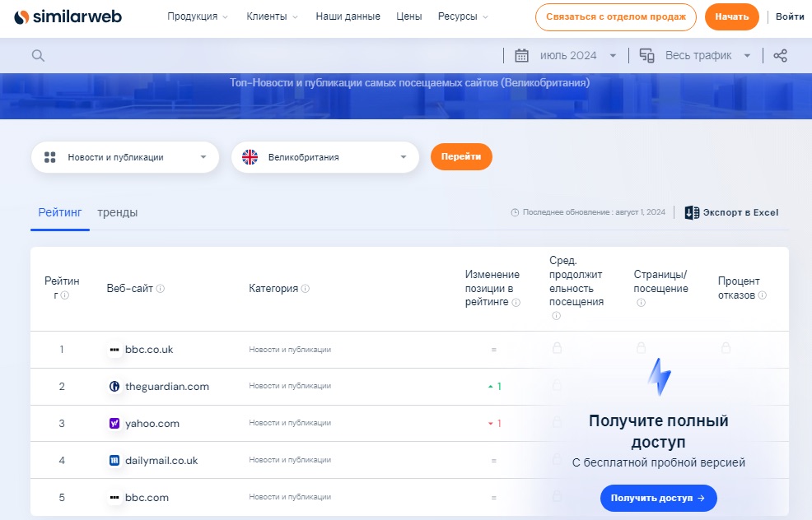Open the bbc.co.uk website link
The height and width of the screenshot is (520, 812).
pos(149,350)
